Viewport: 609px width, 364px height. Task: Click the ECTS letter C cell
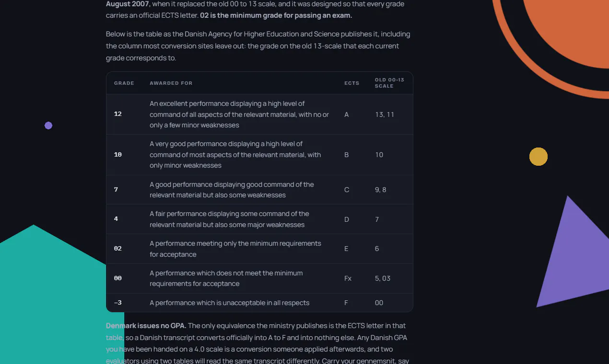point(347,190)
